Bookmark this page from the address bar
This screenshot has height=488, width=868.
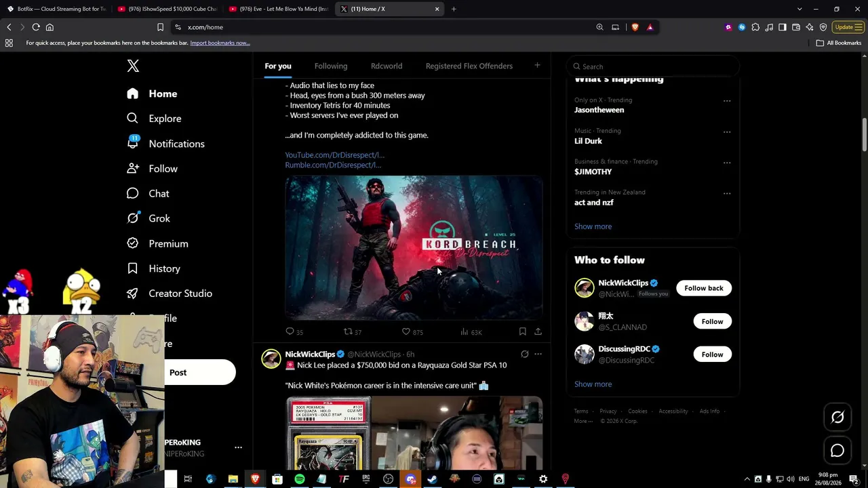click(160, 27)
